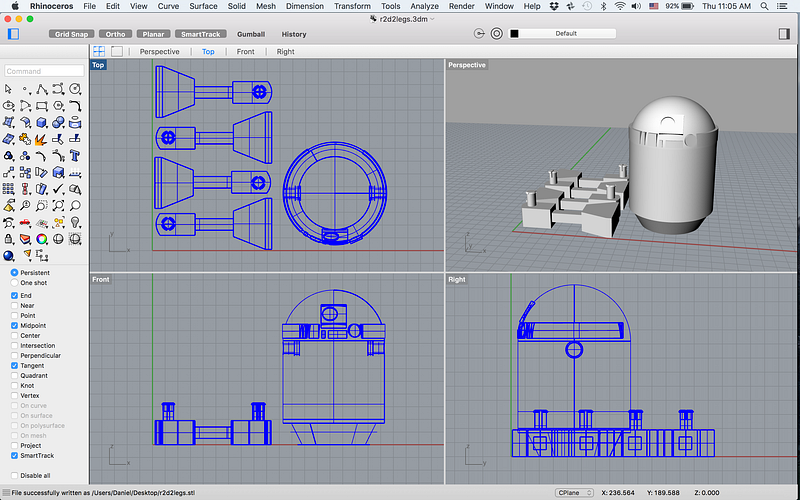Click the blue Render sphere icon
800x500 pixels.
8,256
